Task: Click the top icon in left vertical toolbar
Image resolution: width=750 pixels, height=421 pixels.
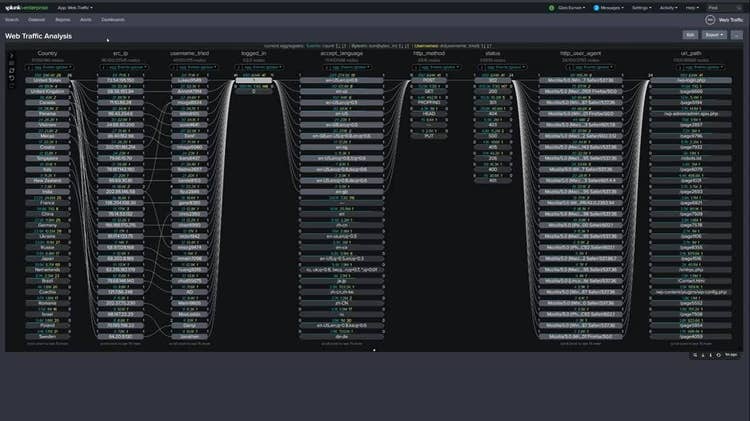Action: pos(12,56)
